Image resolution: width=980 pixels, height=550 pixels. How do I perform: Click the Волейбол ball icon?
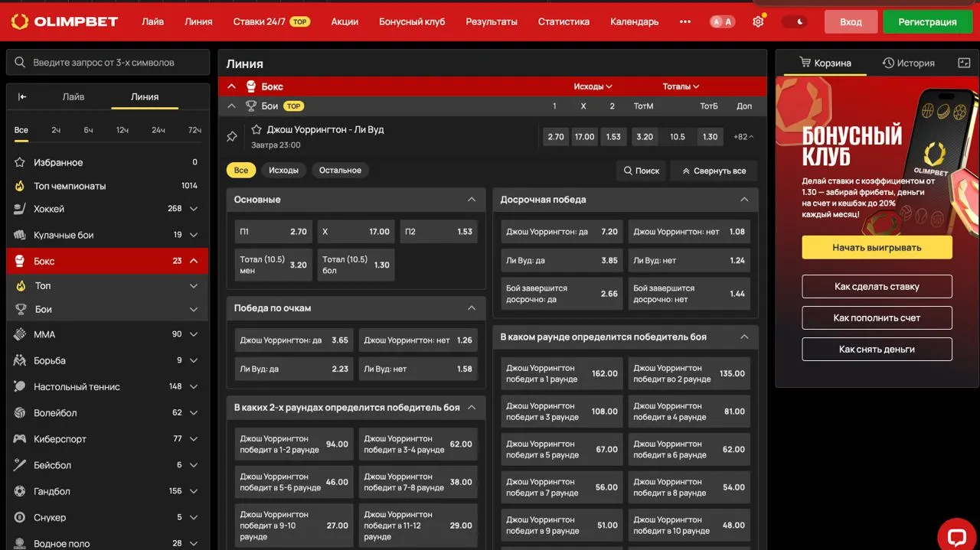click(20, 412)
